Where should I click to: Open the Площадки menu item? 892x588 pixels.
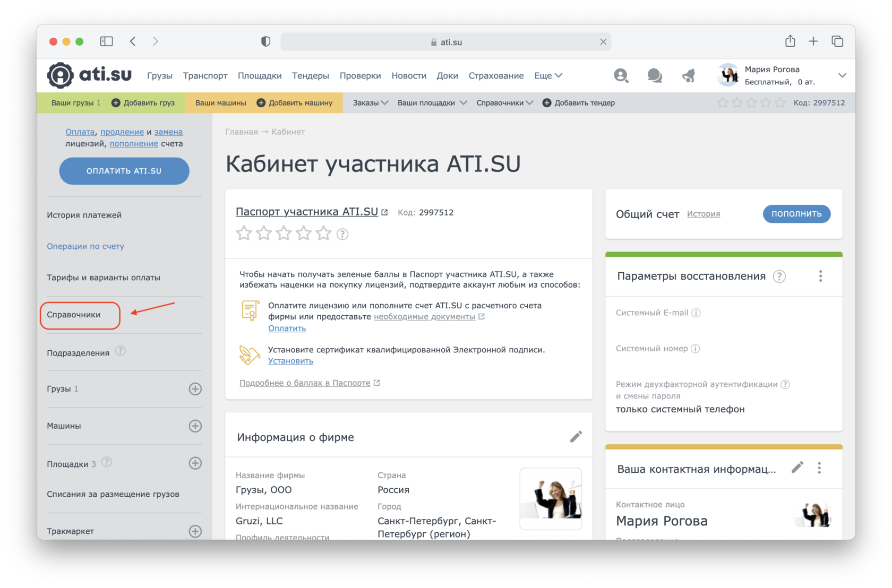(260, 76)
